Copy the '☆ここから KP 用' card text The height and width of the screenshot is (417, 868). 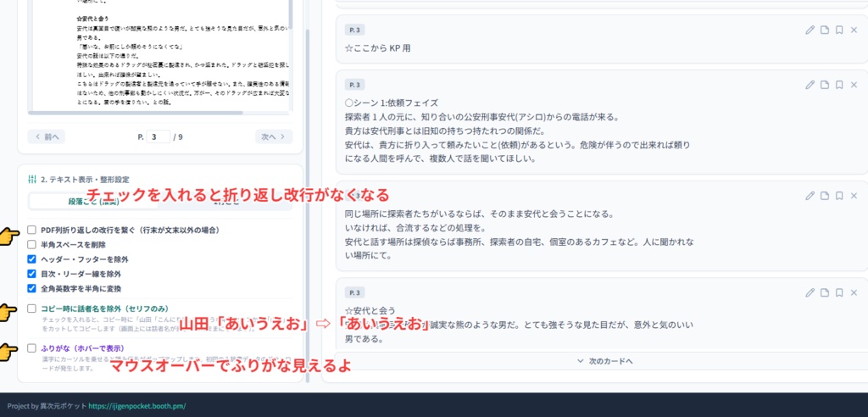(x=825, y=30)
